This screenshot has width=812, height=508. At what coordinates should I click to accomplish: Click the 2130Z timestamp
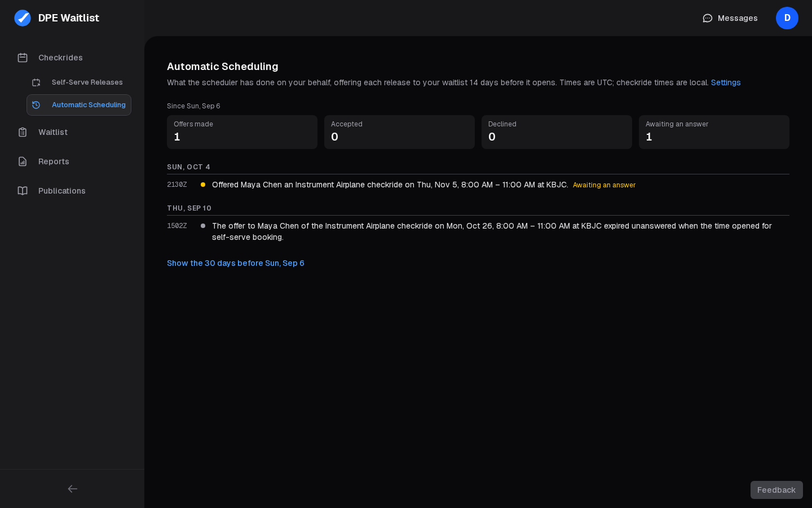[177, 185]
